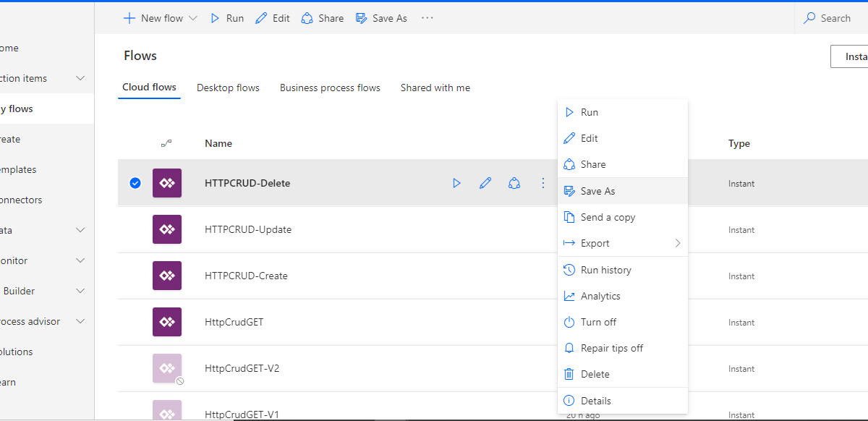
Task: Choose Send a copy in the menu
Action: point(608,216)
